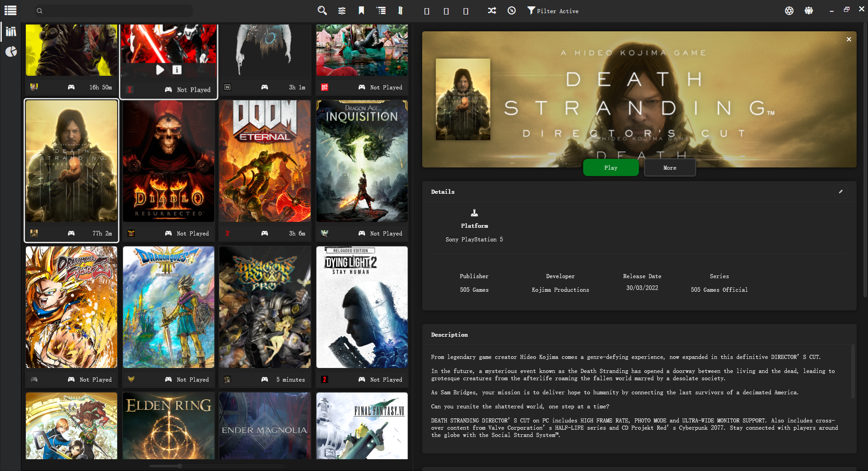Viewport: 868px width, 471px height.
Task: Select the Dragon Ball FighterZ cover
Action: tap(71, 307)
